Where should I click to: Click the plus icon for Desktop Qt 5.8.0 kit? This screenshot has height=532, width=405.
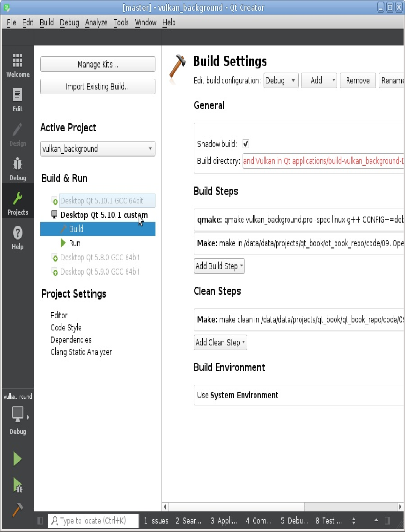[54, 258]
